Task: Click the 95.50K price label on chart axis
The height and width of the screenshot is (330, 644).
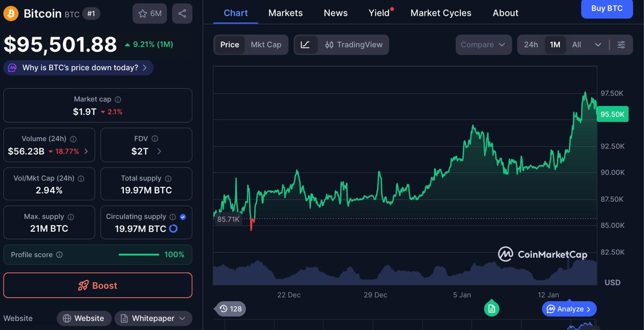Action: tap(612, 114)
